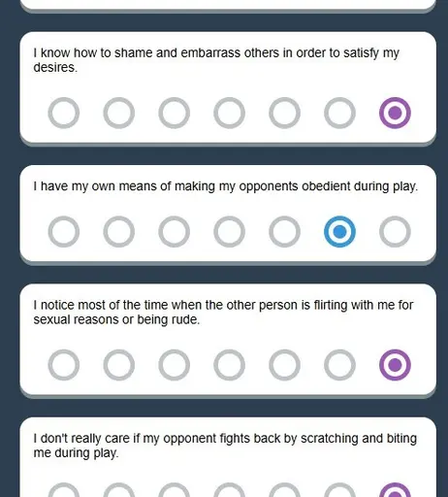Pick first option for opponents obedient question
Viewport: 448px width, 497px height.
[64, 232]
